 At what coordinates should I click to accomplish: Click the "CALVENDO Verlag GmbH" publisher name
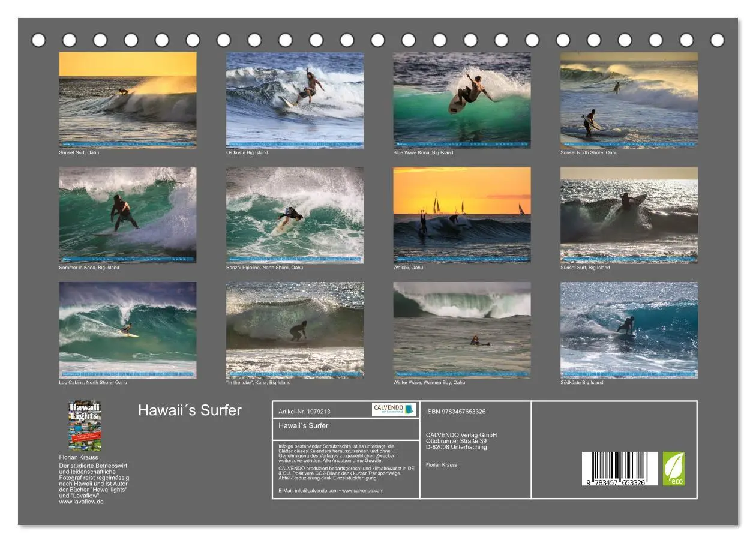click(461, 435)
